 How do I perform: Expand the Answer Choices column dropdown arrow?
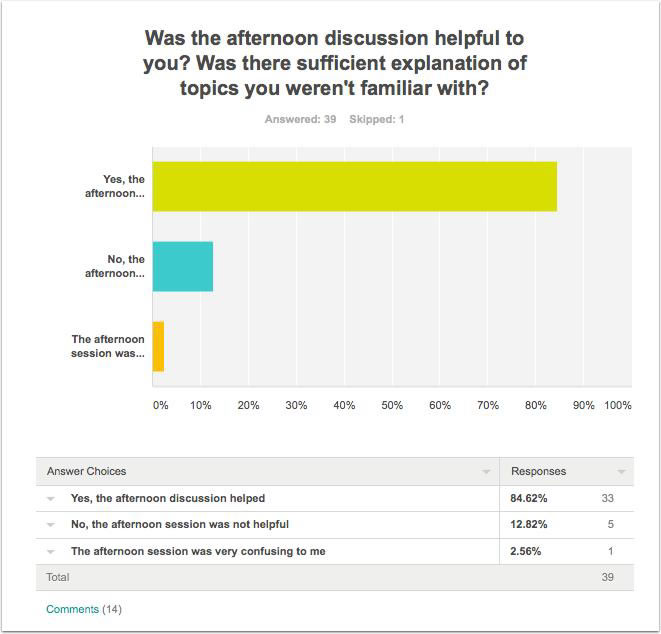point(486,472)
